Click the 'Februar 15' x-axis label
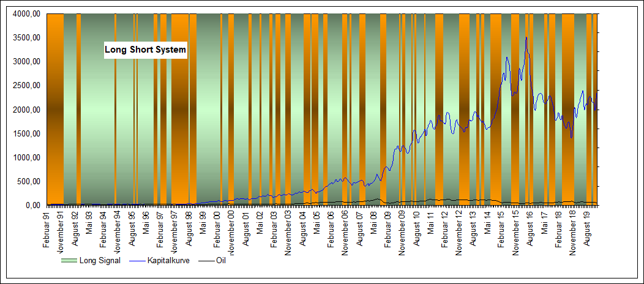The width and height of the screenshot is (644, 284). coord(501,230)
